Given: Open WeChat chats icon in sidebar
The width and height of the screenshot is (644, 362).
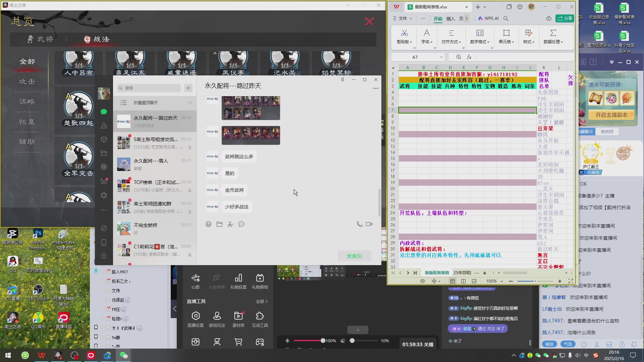Looking at the screenshot, I should click(x=104, y=112).
